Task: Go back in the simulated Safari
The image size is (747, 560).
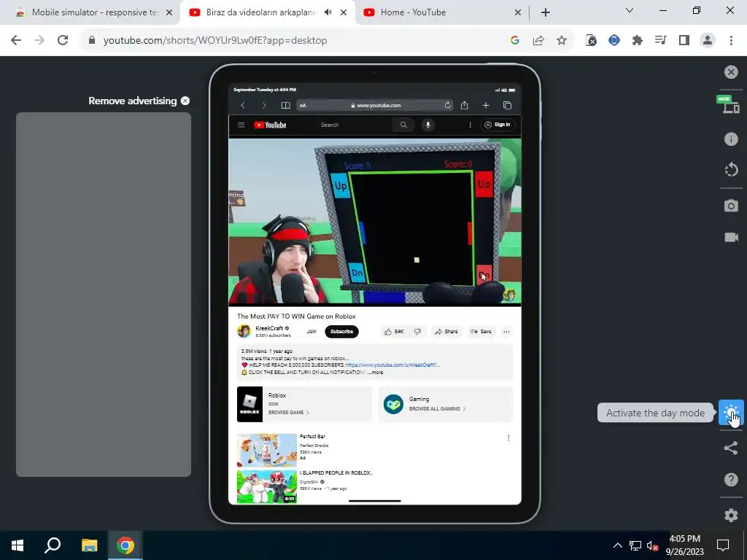Action: coord(243,105)
